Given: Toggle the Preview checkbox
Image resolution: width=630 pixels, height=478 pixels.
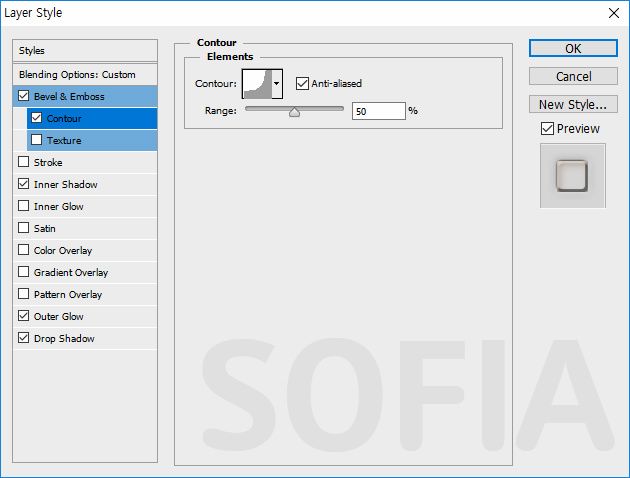Looking at the screenshot, I should tap(547, 129).
